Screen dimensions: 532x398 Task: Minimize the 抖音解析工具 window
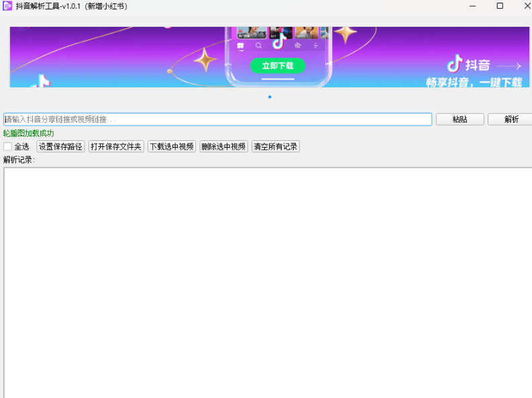click(472, 6)
